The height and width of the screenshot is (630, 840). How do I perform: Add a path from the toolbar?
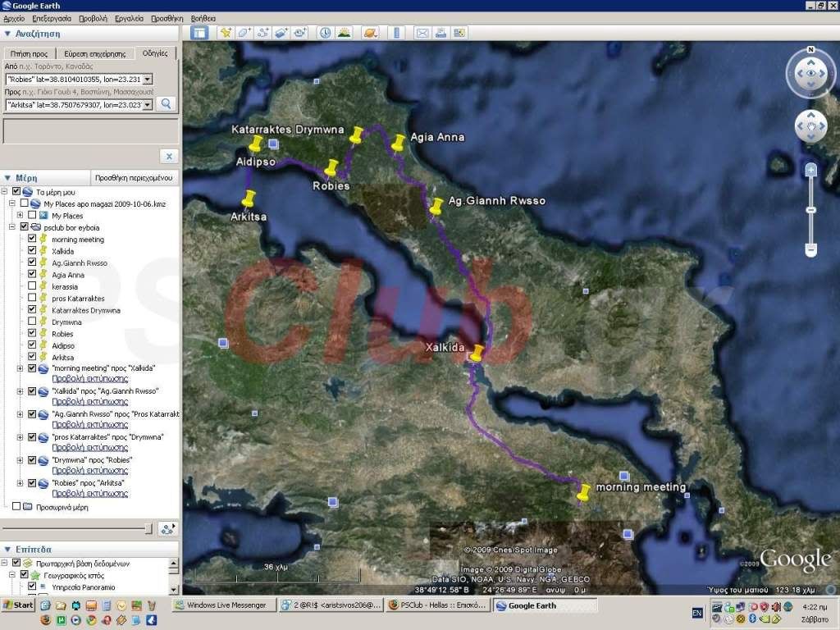coord(262,33)
